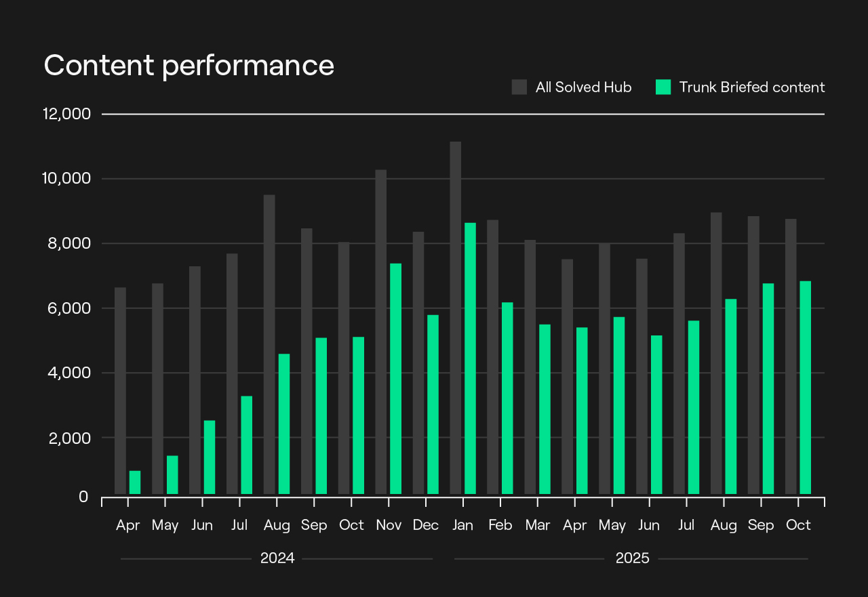Click the 2024 year group label
The width and height of the screenshot is (868, 597).
click(x=277, y=559)
